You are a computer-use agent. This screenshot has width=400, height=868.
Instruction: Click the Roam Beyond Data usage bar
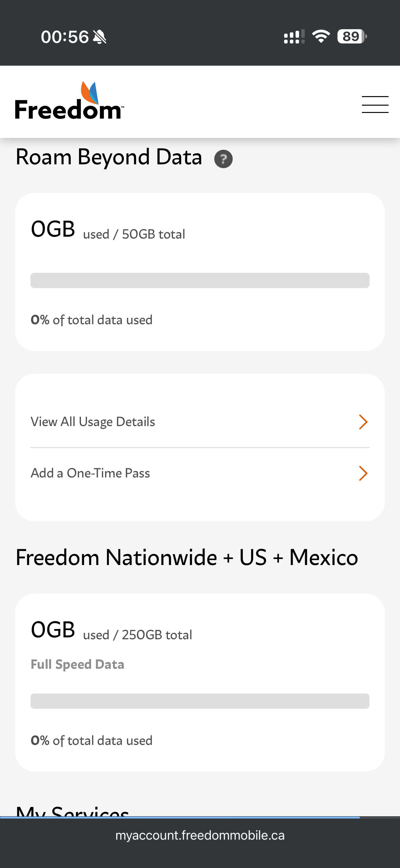(x=200, y=280)
